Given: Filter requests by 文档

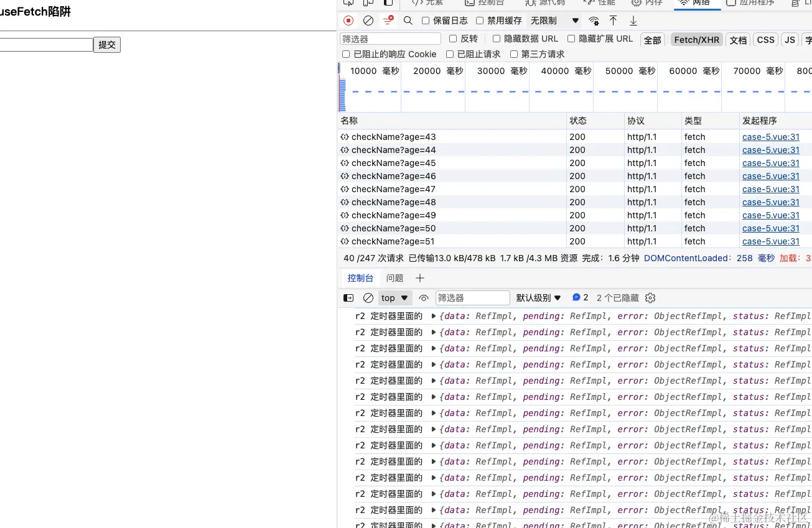Looking at the screenshot, I should point(739,40).
